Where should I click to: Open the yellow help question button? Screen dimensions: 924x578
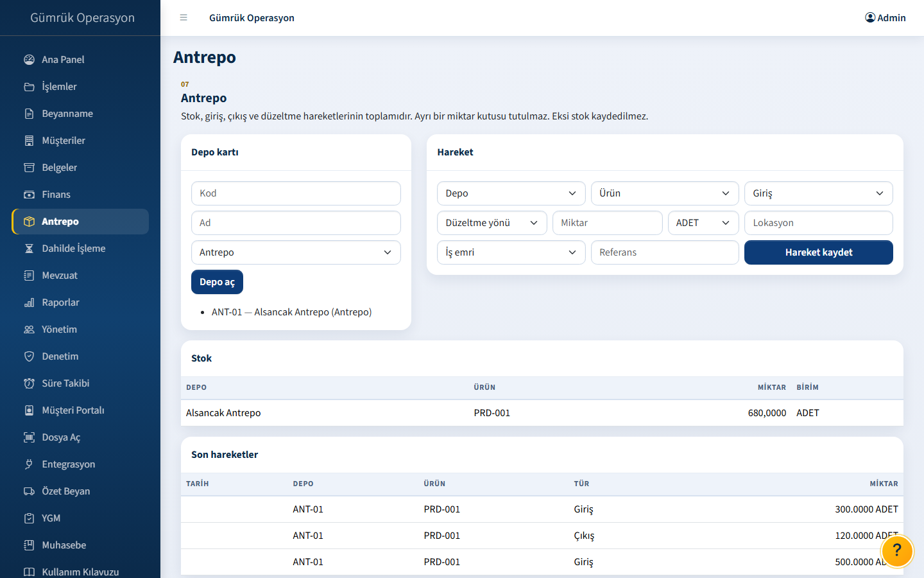897,550
